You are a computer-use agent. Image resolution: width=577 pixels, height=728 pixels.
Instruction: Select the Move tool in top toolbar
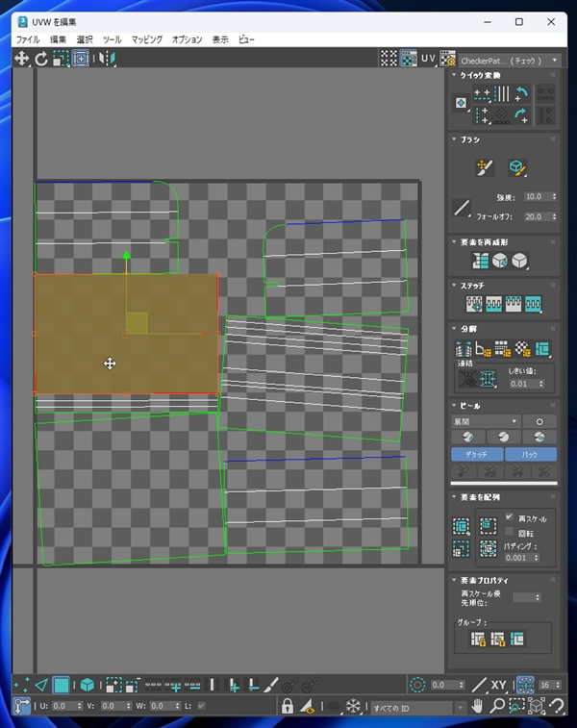[21, 59]
